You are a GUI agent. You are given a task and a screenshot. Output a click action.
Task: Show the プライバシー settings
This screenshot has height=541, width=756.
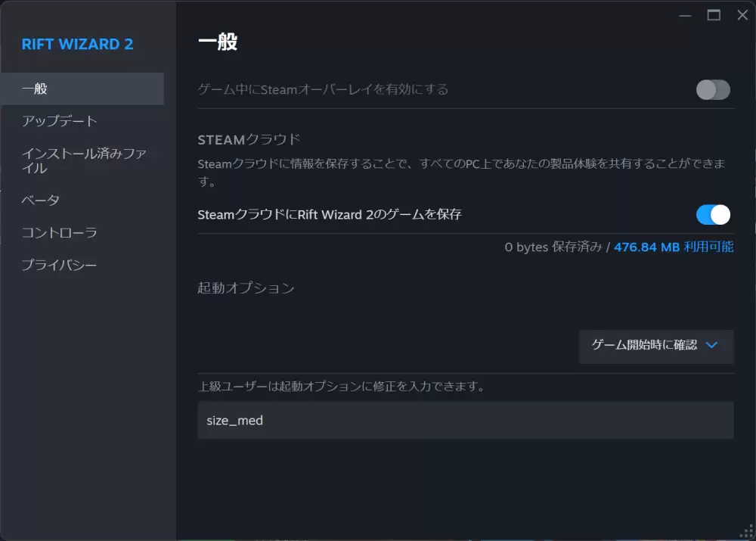[x=59, y=266]
